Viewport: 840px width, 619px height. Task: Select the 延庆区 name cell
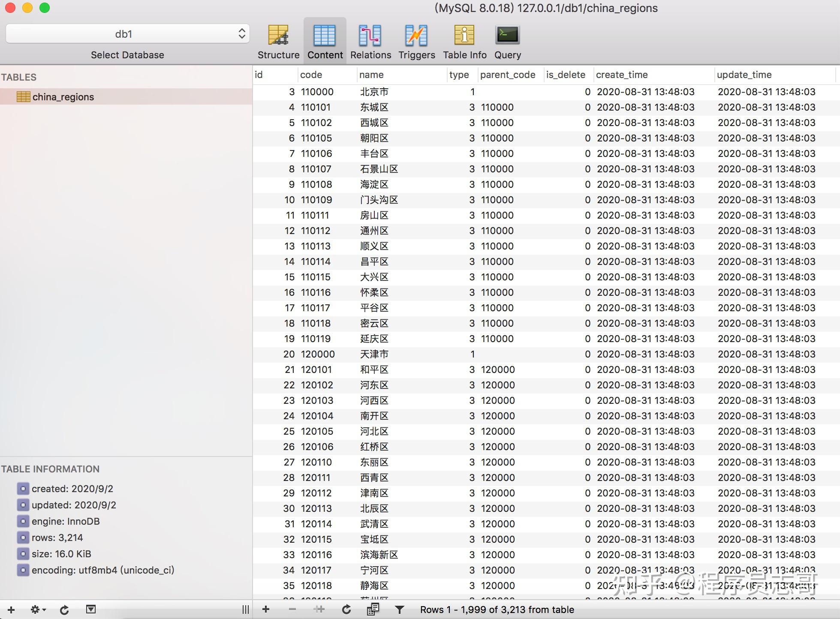click(374, 339)
